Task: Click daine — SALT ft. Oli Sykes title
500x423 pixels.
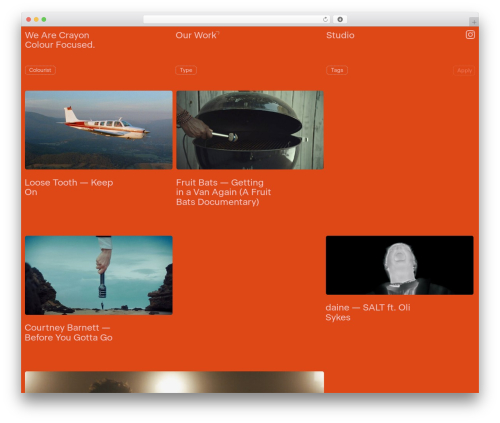Action: click(x=368, y=312)
